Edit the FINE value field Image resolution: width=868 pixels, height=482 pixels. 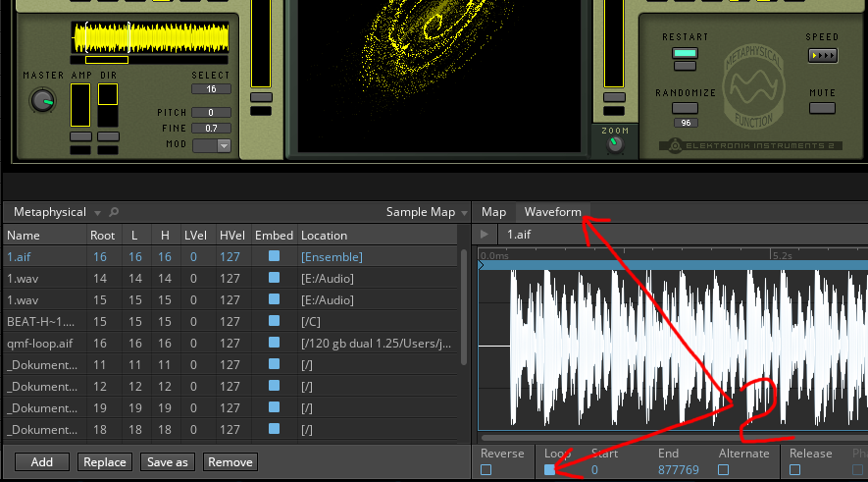211,128
